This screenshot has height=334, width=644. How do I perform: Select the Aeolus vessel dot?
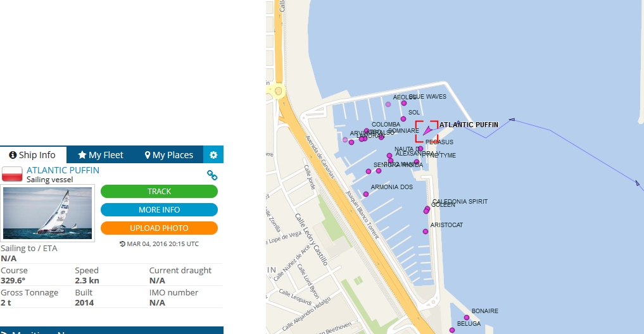(404, 103)
